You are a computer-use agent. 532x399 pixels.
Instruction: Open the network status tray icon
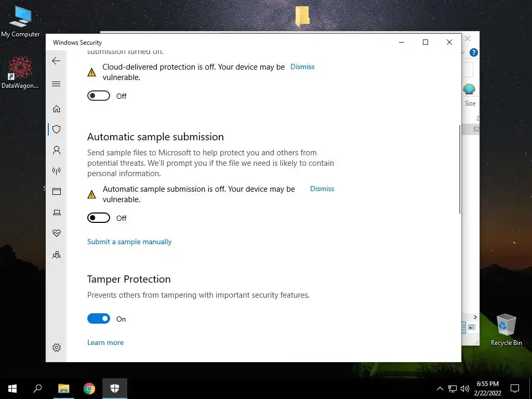tap(453, 389)
